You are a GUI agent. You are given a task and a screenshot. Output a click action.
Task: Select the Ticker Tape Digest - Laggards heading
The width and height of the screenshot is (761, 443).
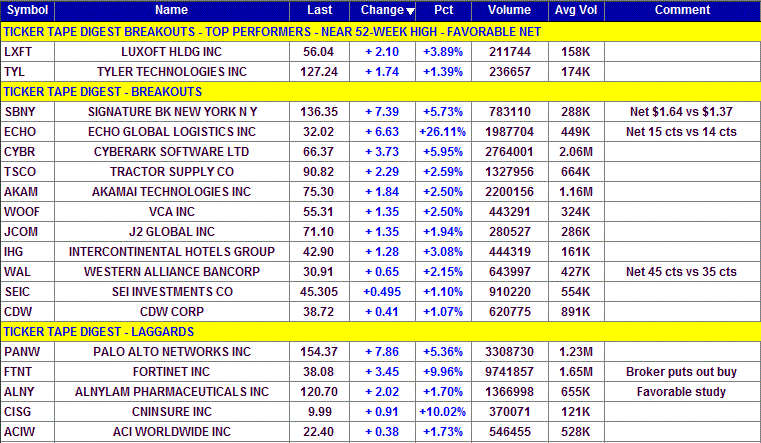coord(99,332)
